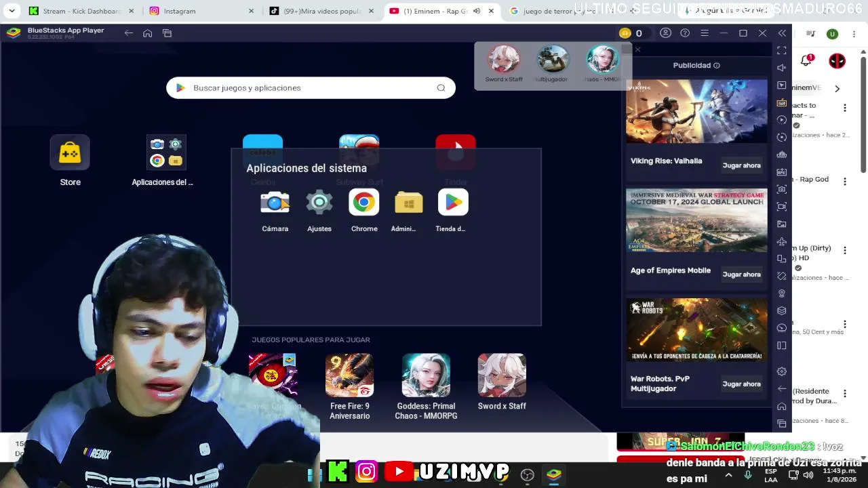Viewport: 868px width, 488px height.
Task: Open BlueStacks settings gear in sidebar
Action: pos(782,371)
